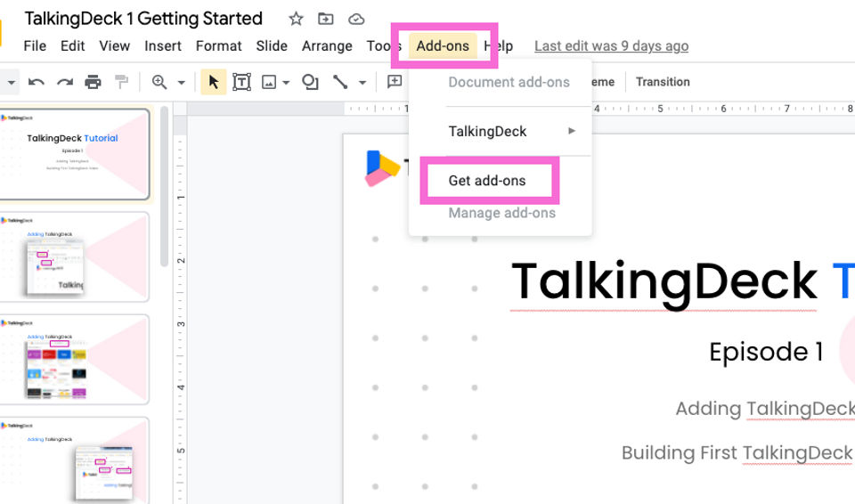Star the TalkingDeck 1 Getting Started document
The image size is (855, 504).
pos(296,19)
